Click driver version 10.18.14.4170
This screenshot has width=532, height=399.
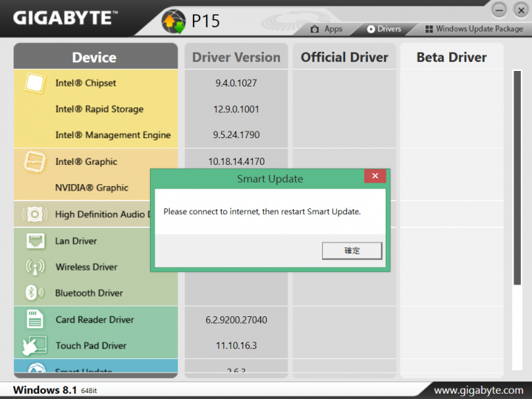236,162
